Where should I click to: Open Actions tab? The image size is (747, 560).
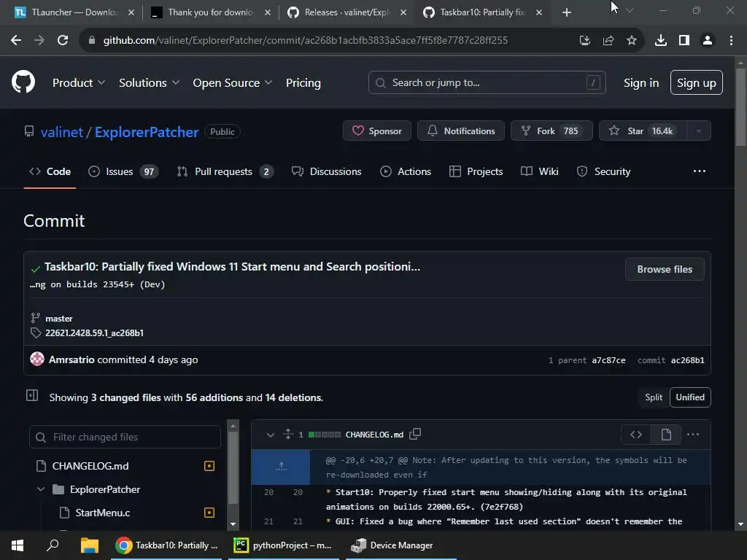click(406, 171)
